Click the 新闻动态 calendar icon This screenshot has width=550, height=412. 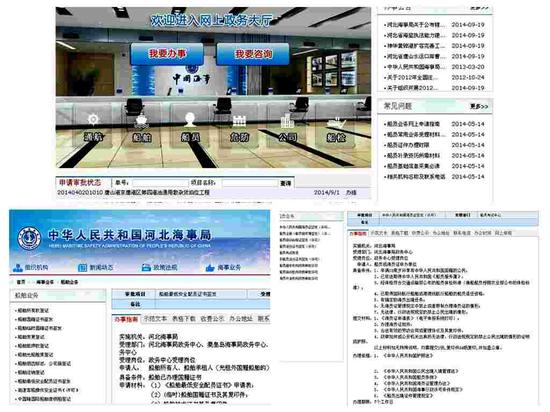point(82,268)
